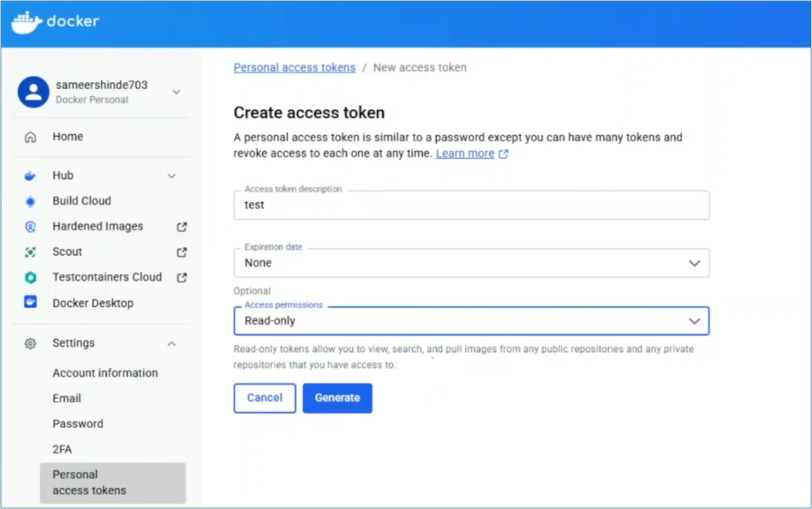The width and height of the screenshot is (812, 509).
Task: Click the Access token description field
Action: click(471, 205)
